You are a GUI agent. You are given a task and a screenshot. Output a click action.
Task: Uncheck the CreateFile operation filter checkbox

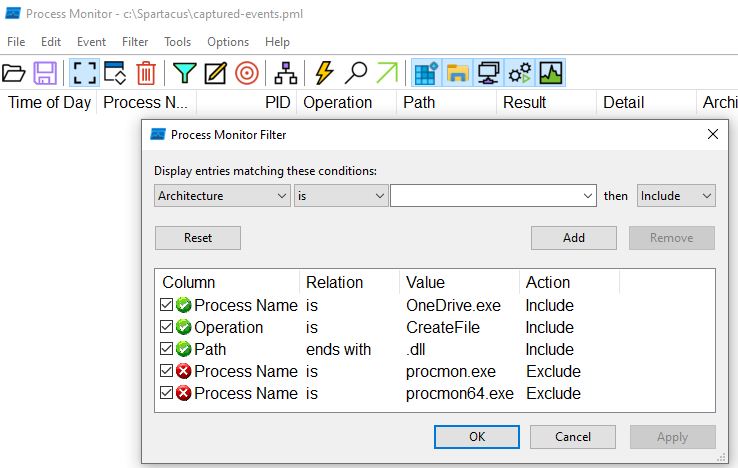[x=166, y=327]
